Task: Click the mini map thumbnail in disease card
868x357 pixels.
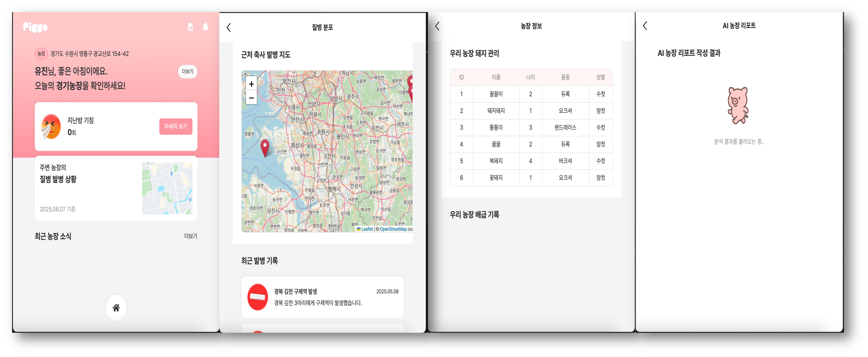Action: (167, 188)
